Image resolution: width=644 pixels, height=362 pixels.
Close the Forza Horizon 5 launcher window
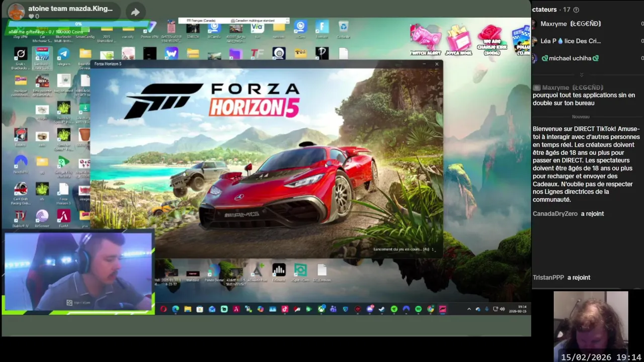(x=437, y=64)
